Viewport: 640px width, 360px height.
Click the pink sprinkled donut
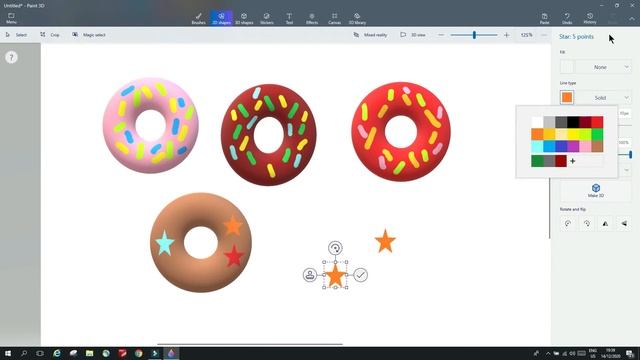coord(151,125)
